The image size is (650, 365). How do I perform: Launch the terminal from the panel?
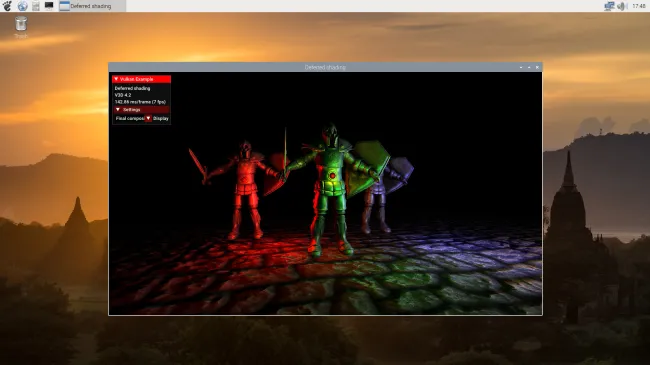click(x=49, y=5)
